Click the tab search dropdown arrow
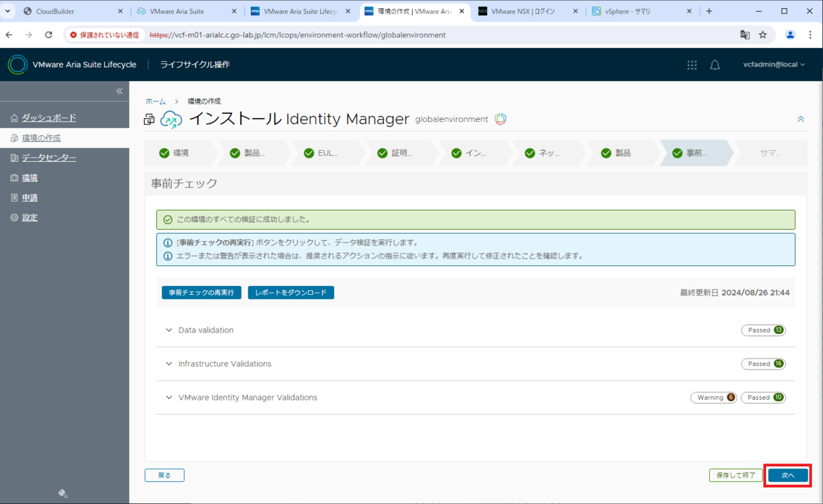The image size is (823, 504). click(7, 11)
